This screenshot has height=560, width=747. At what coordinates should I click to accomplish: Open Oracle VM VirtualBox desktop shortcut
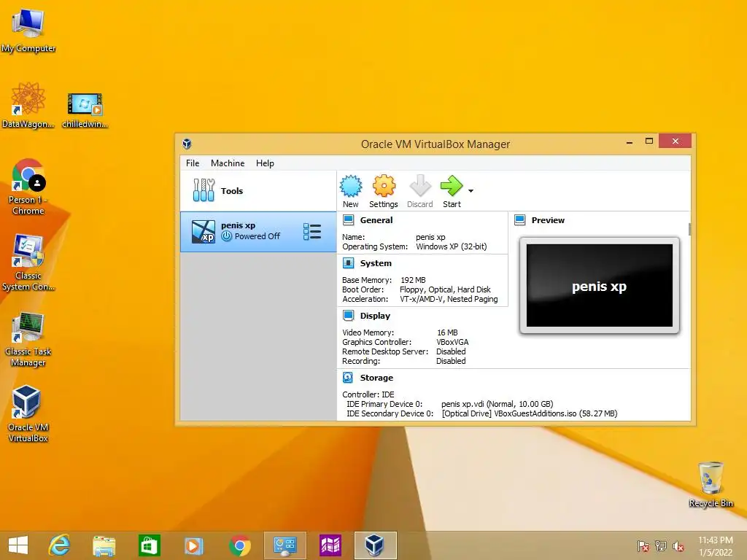(28, 414)
